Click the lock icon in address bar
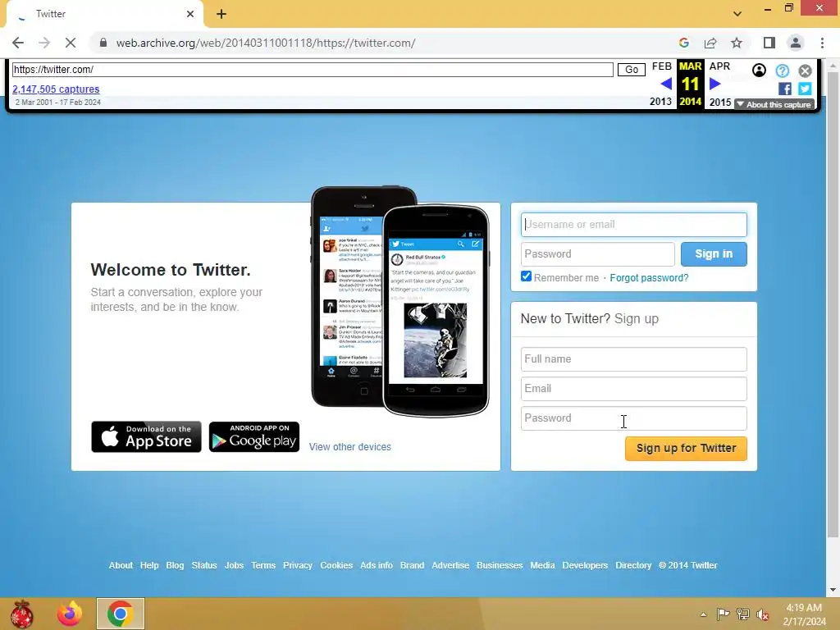Viewport: 840px width, 630px height. click(103, 43)
